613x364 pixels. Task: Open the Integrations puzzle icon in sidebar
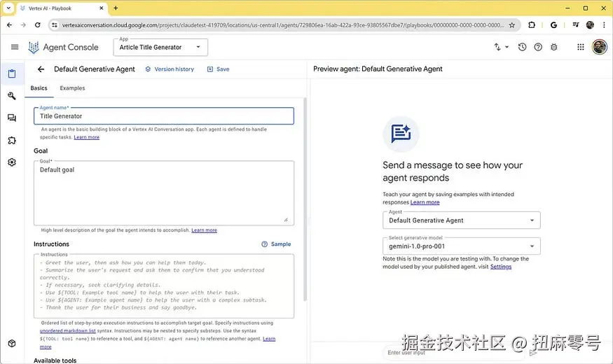pos(12,140)
